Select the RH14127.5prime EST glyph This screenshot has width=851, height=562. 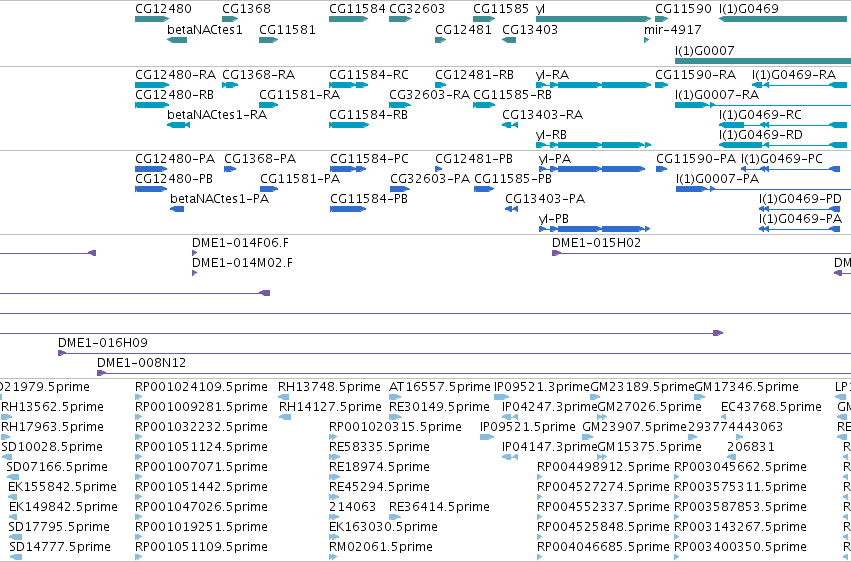(285, 417)
